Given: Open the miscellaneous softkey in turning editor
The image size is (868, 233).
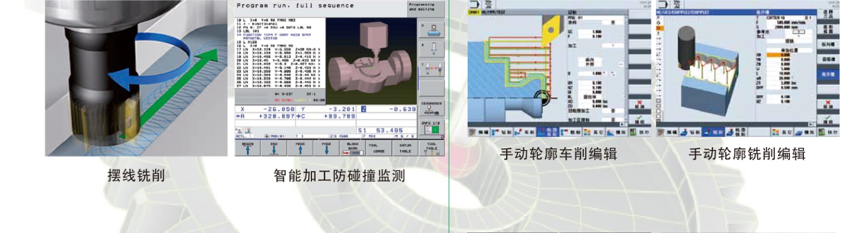Looking at the screenshot, I should (594, 132).
